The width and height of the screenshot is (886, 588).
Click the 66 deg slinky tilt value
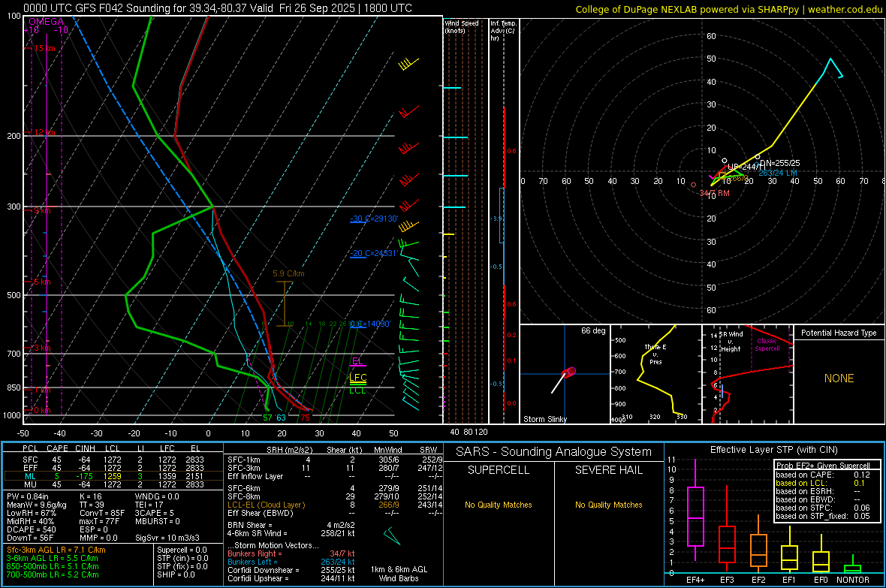coord(593,330)
